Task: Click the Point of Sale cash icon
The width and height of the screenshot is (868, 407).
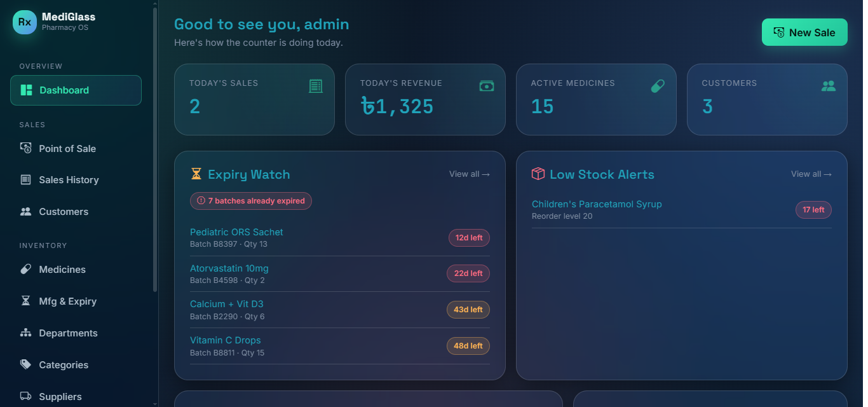Action: [x=26, y=148]
